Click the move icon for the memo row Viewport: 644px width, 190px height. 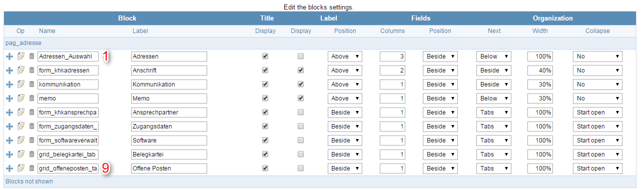(9, 98)
